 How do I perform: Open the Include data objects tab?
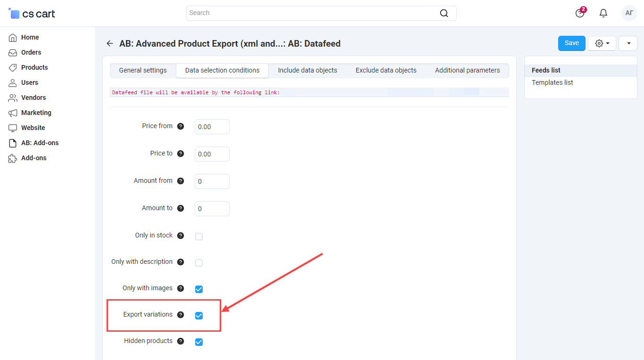coord(307,70)
